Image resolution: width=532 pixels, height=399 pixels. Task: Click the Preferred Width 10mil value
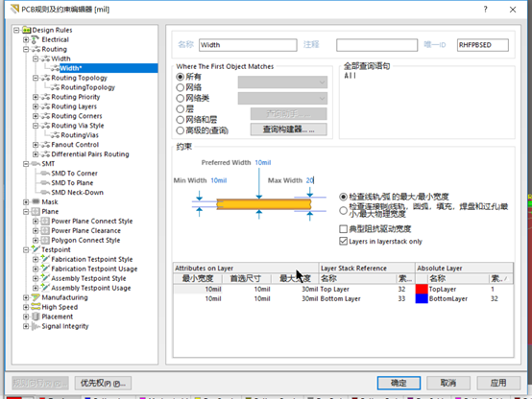tap(263, 163)
